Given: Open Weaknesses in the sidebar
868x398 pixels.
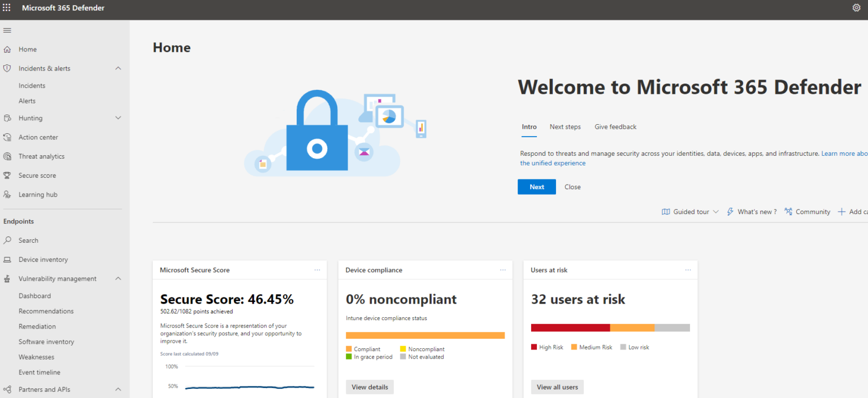Looking at the screenshot, I should (x=36, y=357).
